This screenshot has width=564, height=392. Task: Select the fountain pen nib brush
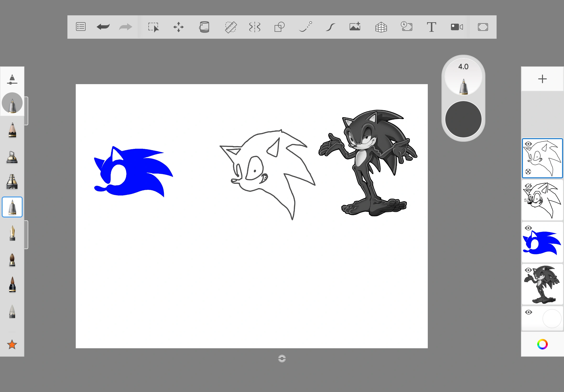(x=12, y=233)
